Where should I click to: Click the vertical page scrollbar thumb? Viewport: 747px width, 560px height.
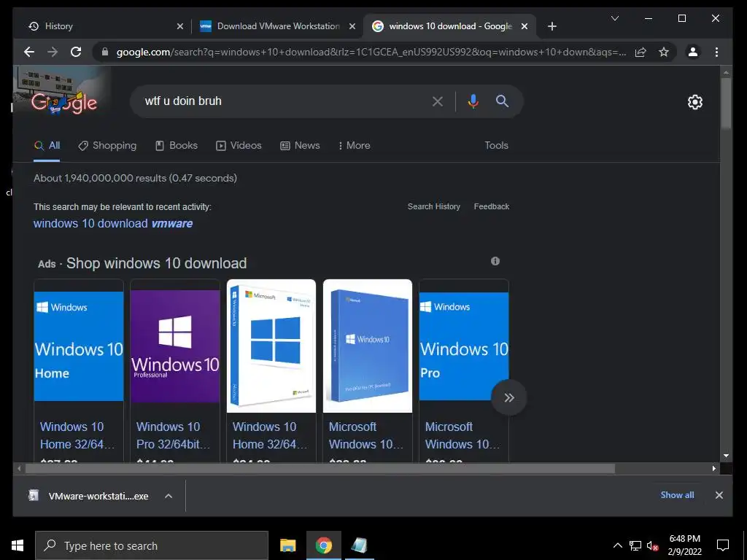pyautogui.click(x=726, y=102)
